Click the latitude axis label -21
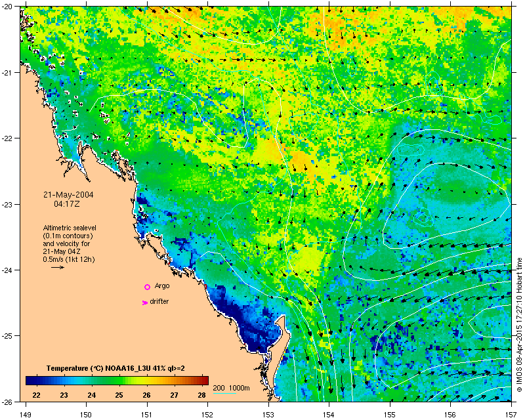 7,73
